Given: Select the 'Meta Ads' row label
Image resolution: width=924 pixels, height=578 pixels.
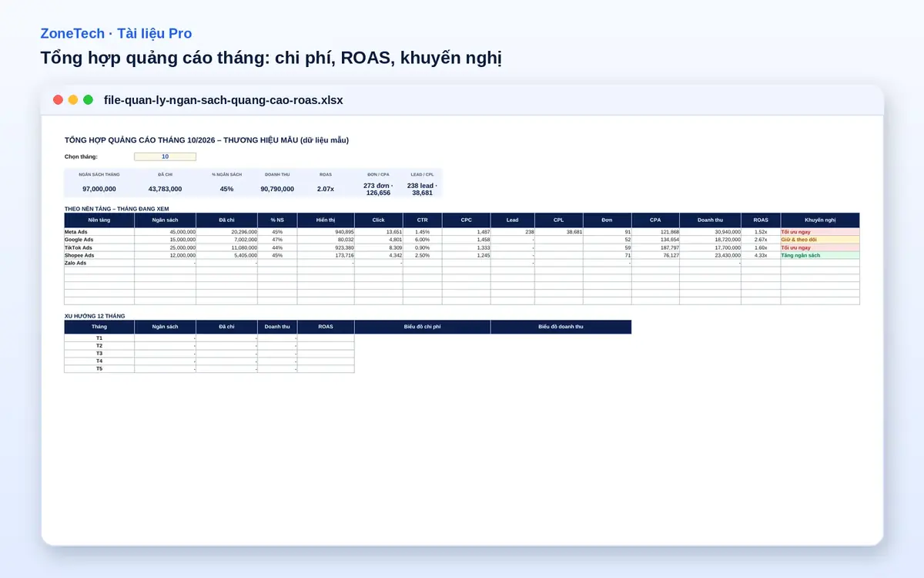Looking at the screenshot, I should click(99, 232).
